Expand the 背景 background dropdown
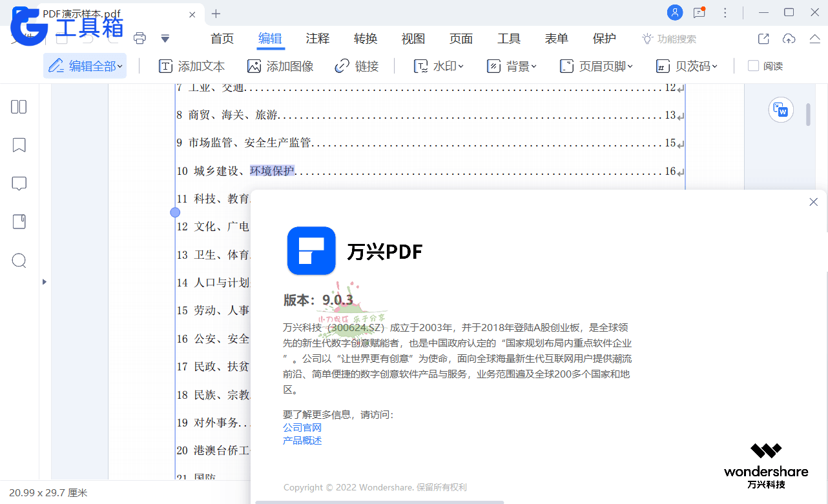Image resolution: width=828 pixels, height=504 pixels. 512,66
